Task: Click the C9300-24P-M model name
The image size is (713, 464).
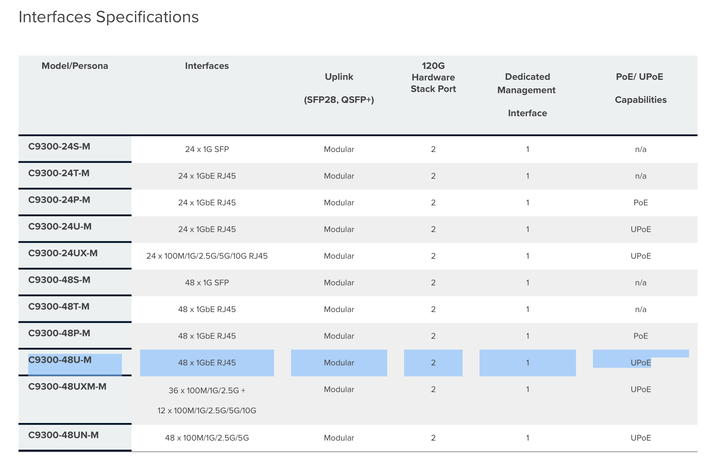Action: (x=59, y=200)
